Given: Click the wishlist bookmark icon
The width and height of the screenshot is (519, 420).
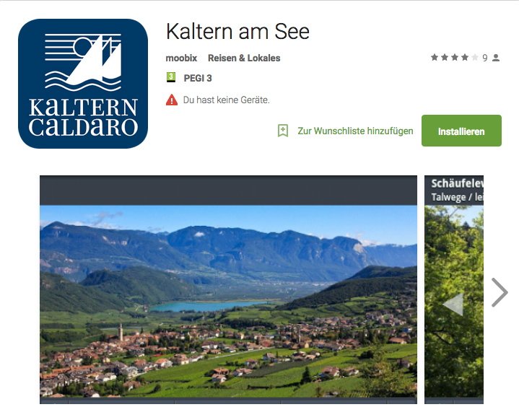Looking at the screenshot, I should pyautogui.click(x=283, y=131).
